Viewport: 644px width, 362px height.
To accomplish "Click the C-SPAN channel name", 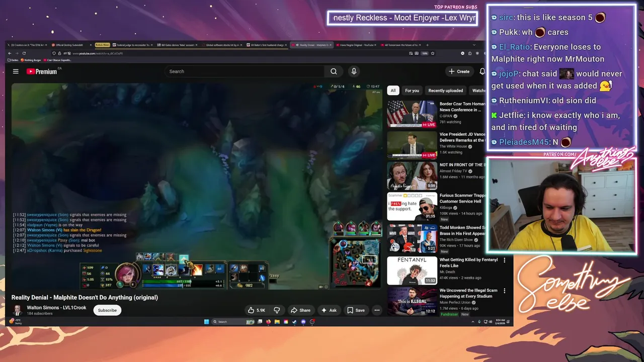I will (446, 116).
